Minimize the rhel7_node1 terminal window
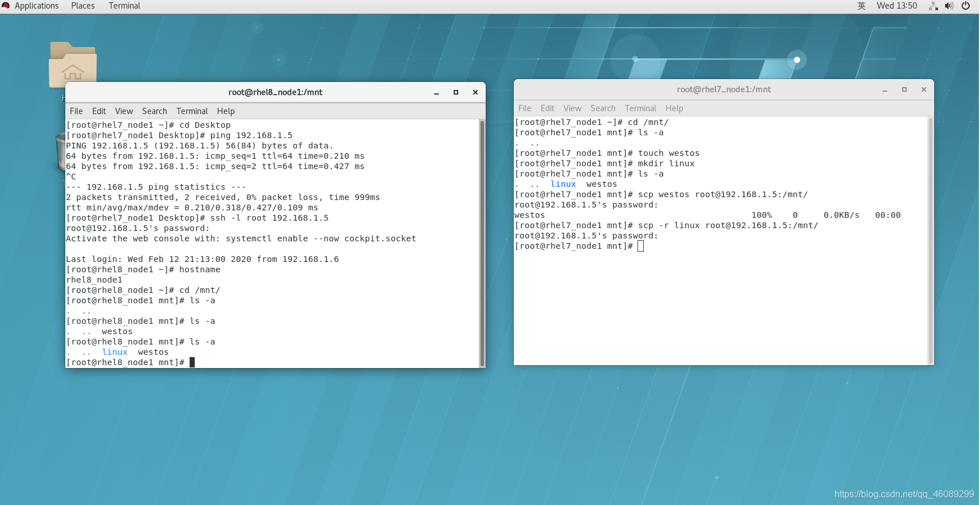This screenshot has width=980, height=505. click(885, 89)
